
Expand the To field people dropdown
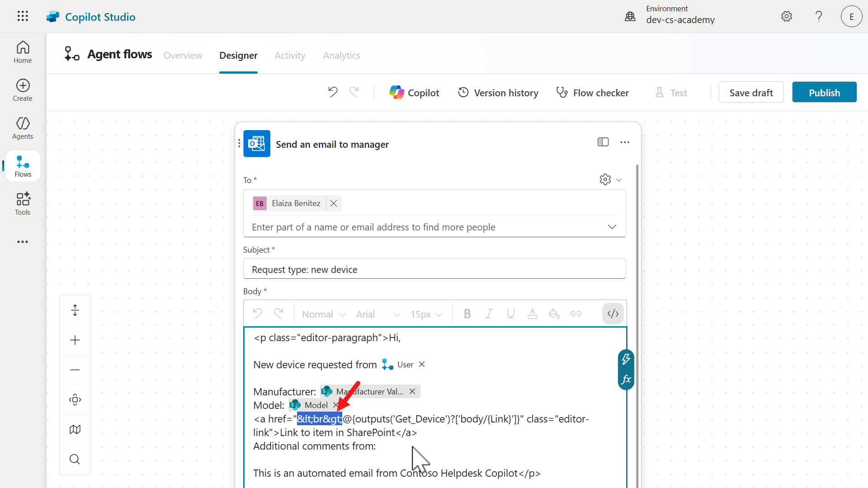point(612,227)
